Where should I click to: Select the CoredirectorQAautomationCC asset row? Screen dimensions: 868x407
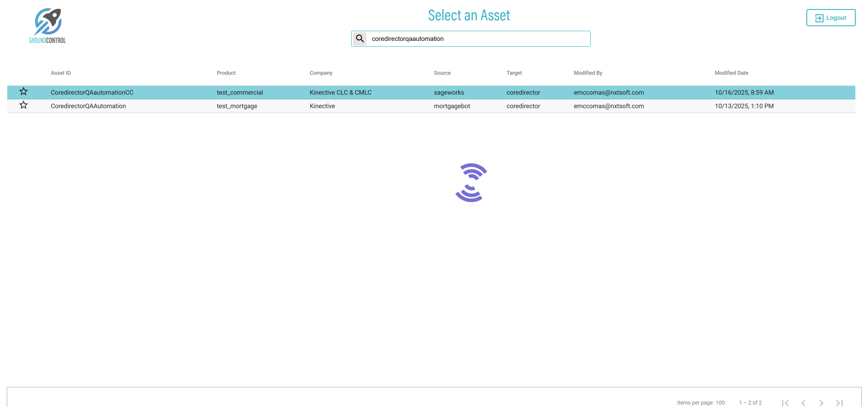tap(92, 92)
